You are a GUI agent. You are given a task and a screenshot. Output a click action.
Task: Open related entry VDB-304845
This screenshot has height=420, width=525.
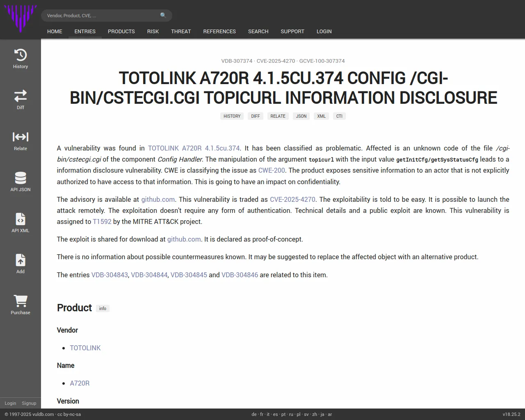pyautogui.click(x=189, y=275)
